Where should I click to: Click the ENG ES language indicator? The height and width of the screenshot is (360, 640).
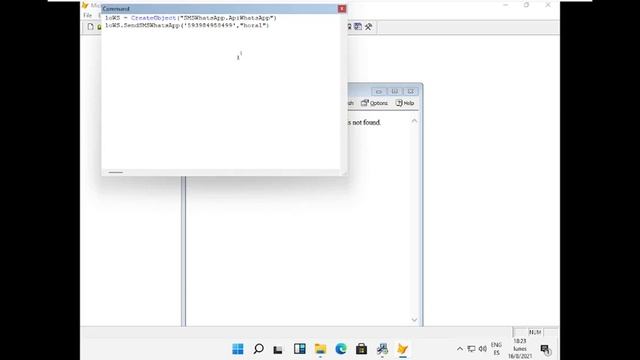point(496,349)
